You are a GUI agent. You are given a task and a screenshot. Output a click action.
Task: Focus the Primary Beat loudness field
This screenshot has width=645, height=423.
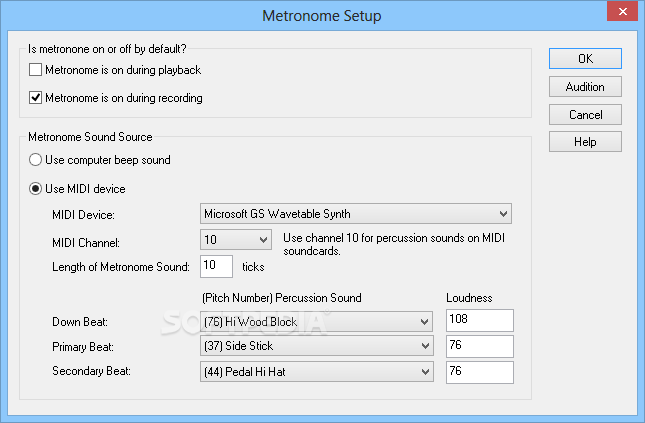click(x=480, y=346)
